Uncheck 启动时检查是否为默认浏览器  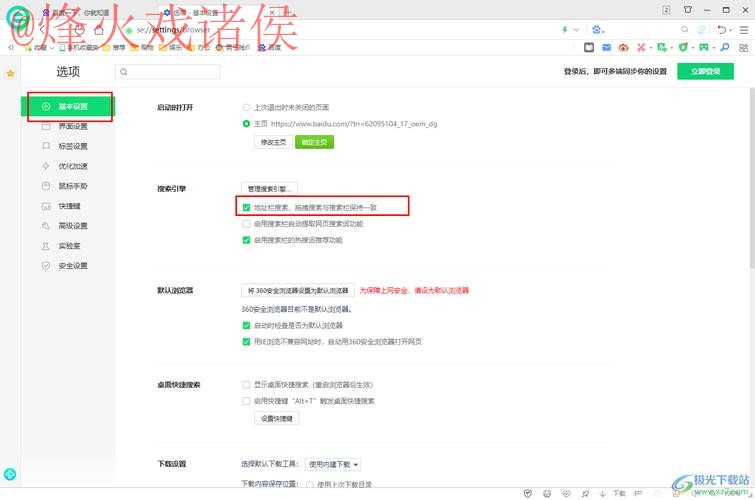(x=246, y=326)
